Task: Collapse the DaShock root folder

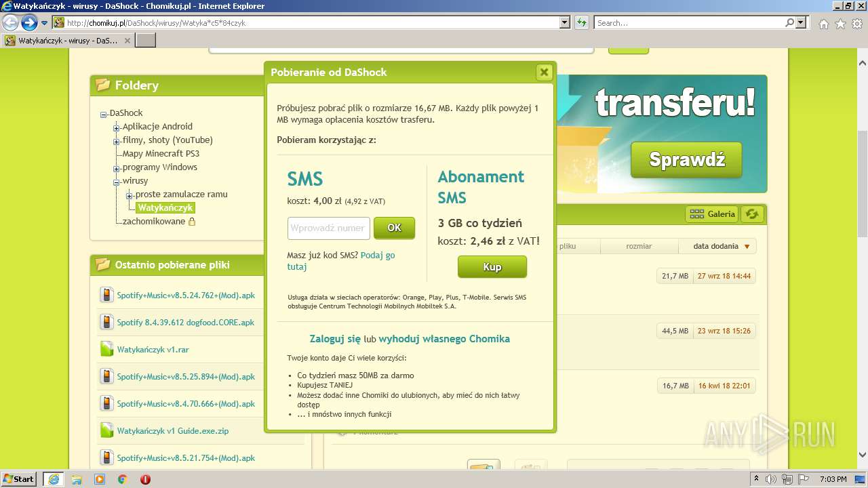Action: (104, 114)
